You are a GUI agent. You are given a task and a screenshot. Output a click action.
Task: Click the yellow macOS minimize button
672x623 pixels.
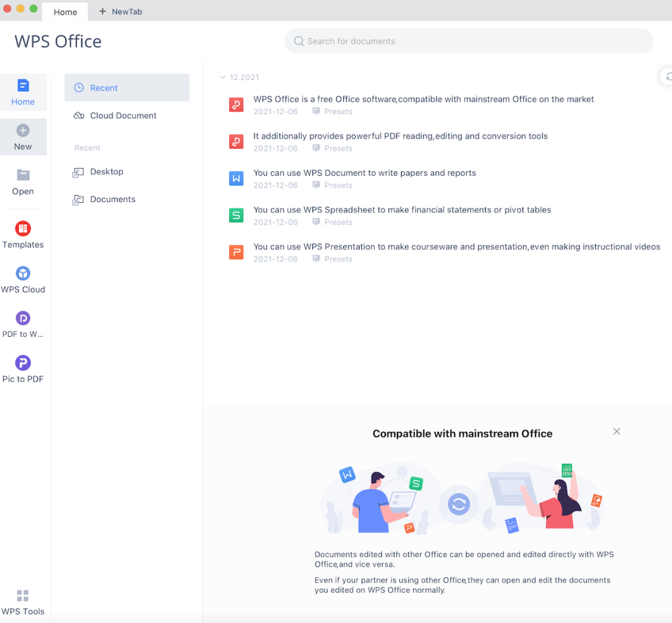pos(20,8)
